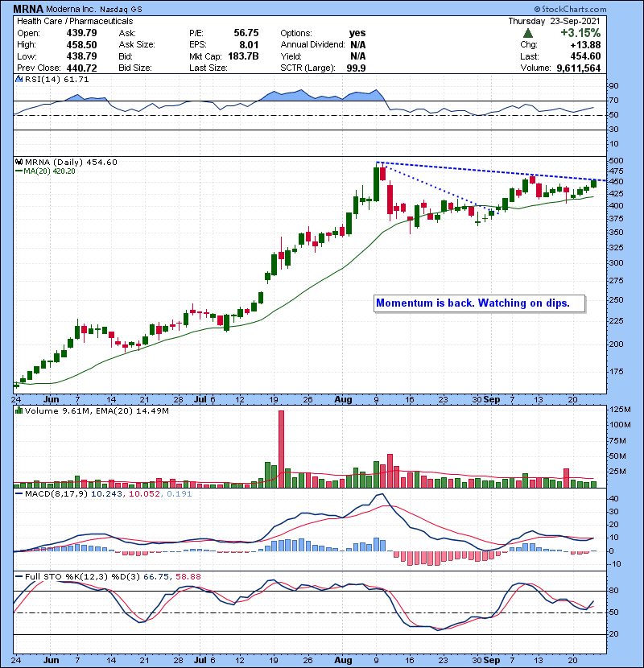
Task: Click the Moderna Inc. company name
Action: [x=71, y=9]
